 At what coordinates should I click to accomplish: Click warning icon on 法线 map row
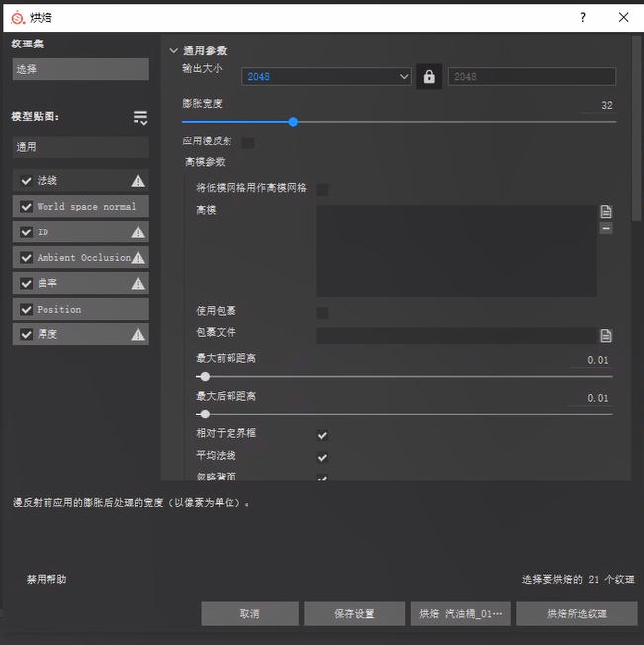click(138, 181)
